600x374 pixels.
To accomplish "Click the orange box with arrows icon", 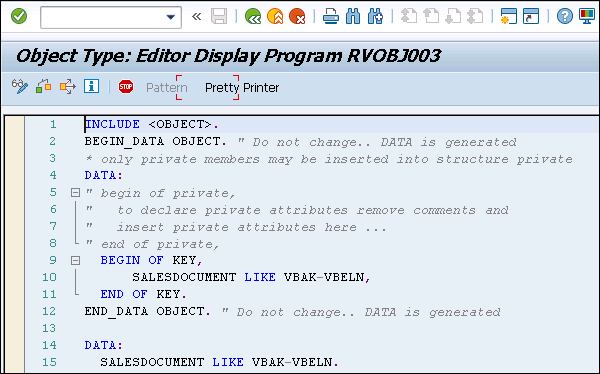I will point(68,87).
